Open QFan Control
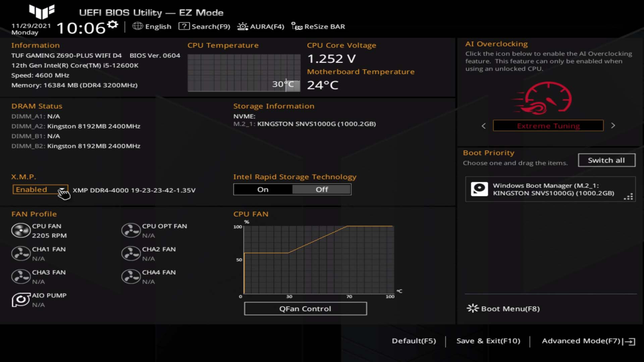 click(305, 309)
